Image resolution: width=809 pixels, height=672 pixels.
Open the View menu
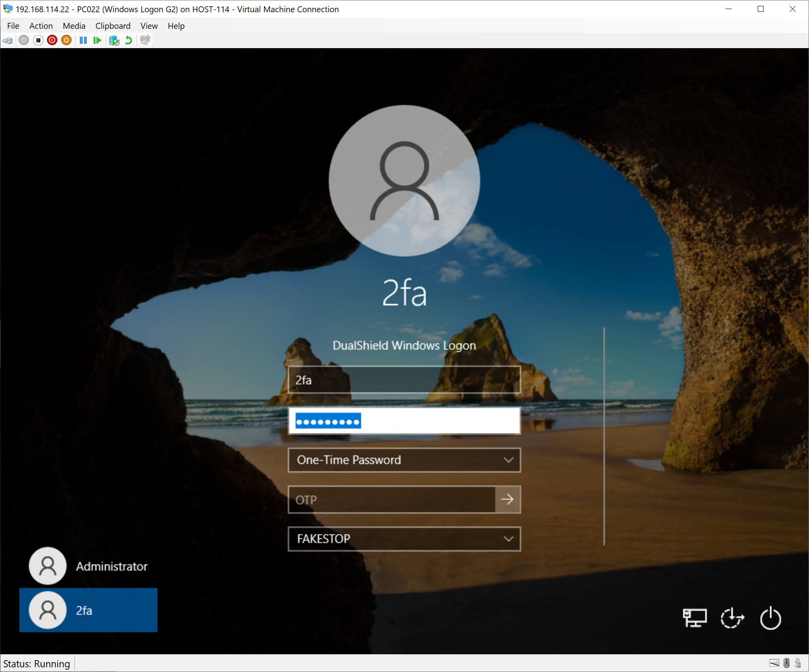click(149, 26)
